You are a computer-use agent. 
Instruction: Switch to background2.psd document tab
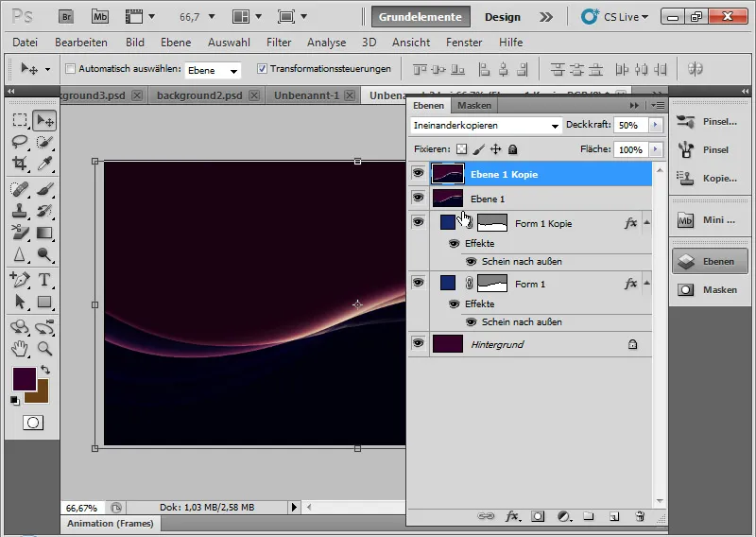pyautogui.click(x=199, y=95)
